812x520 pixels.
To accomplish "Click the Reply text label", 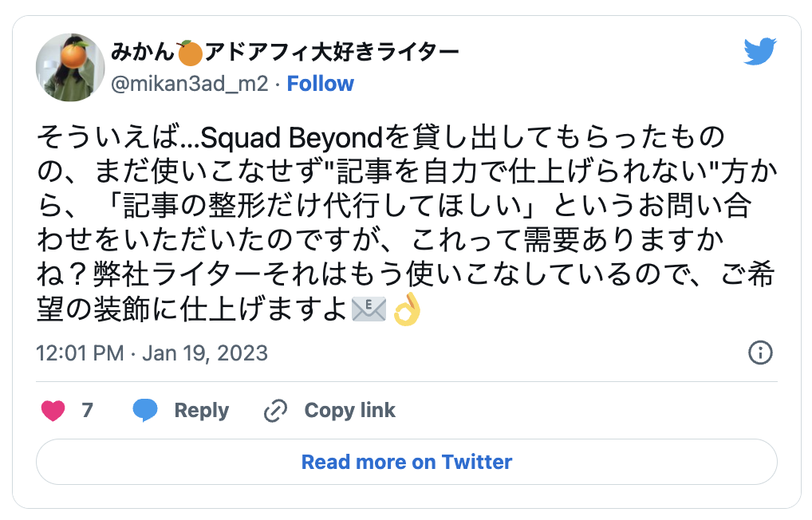I will tap(202, 411).
